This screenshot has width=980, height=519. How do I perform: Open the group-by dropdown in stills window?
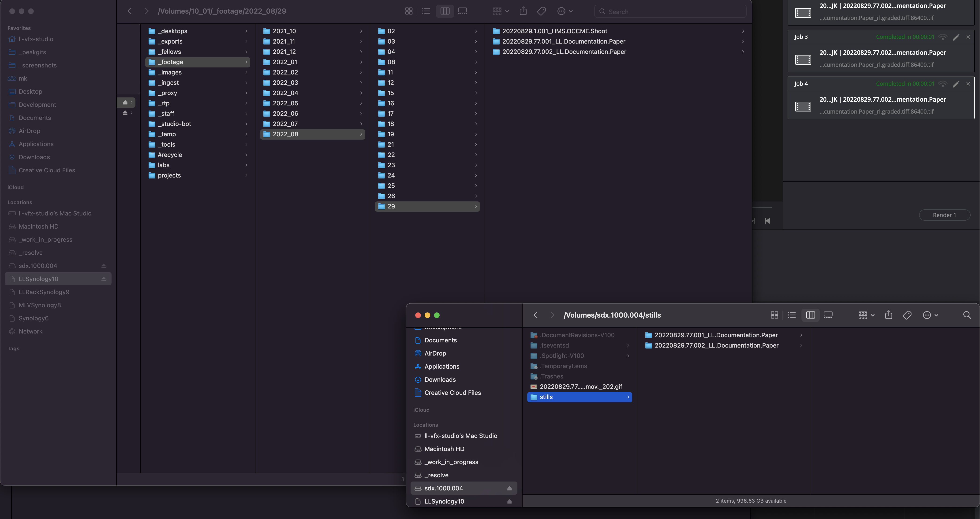coord(866,315)
